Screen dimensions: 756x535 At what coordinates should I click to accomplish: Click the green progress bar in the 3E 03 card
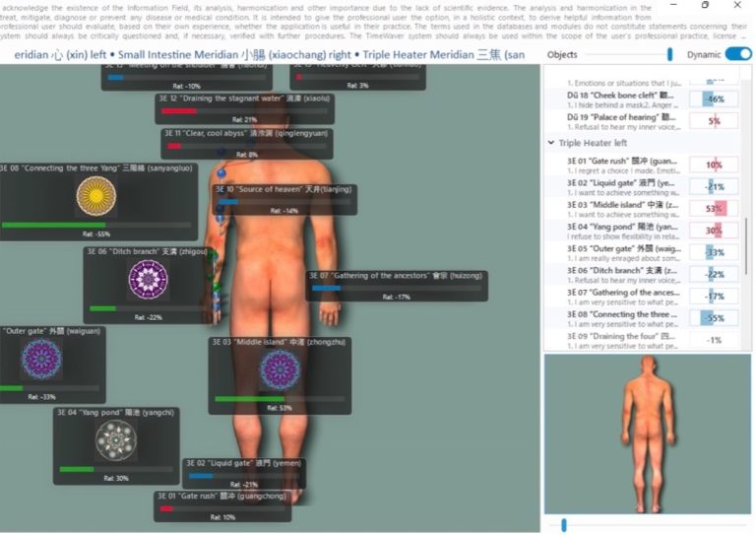249,399
